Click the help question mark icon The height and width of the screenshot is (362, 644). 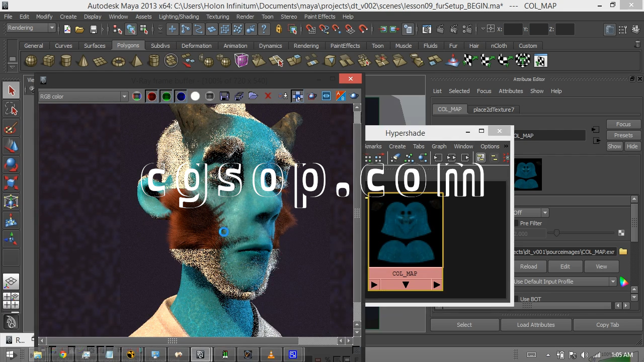pyautogui.click(x=264, y=29)
